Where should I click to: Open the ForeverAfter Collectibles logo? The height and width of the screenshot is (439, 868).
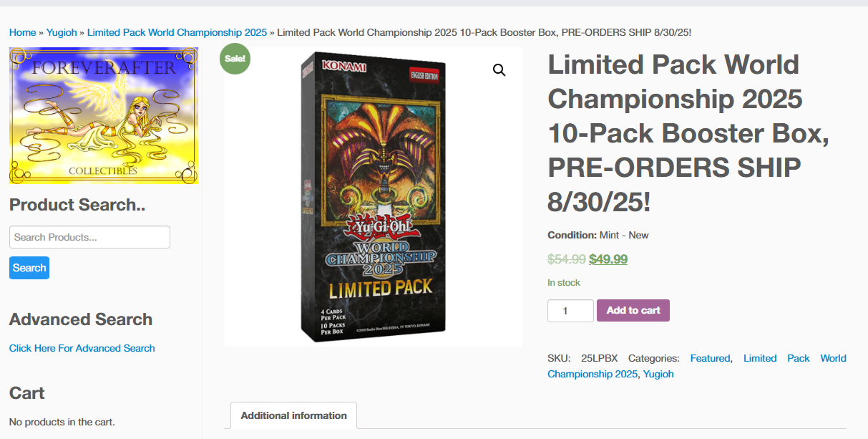point(104,116)
